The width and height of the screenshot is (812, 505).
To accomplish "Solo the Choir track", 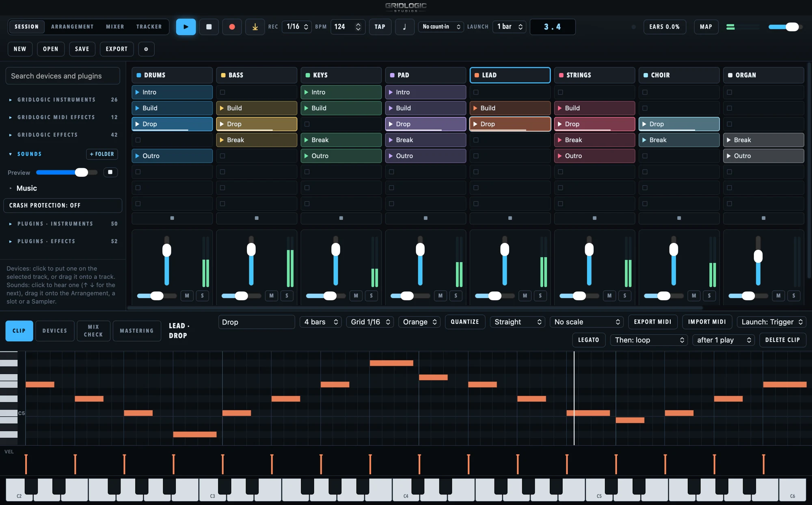I will point(709,296).
